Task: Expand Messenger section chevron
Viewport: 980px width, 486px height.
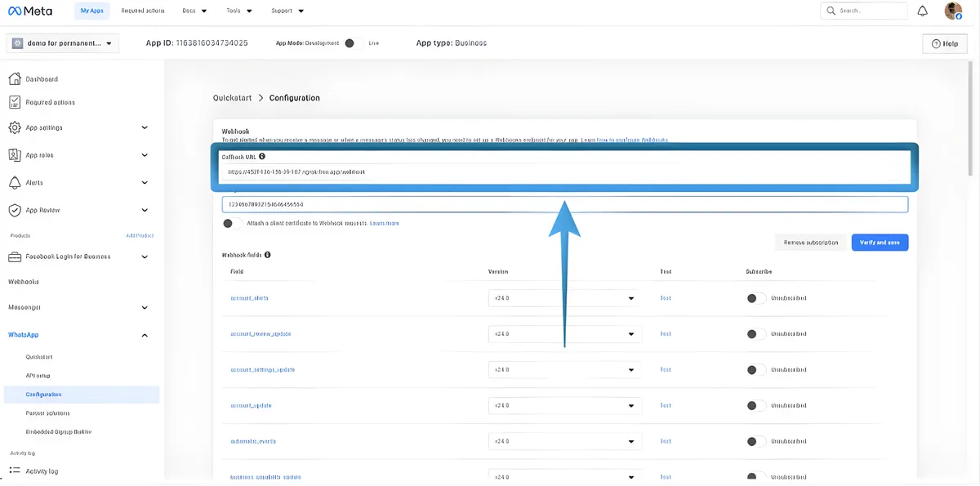Action: [145, 308]
